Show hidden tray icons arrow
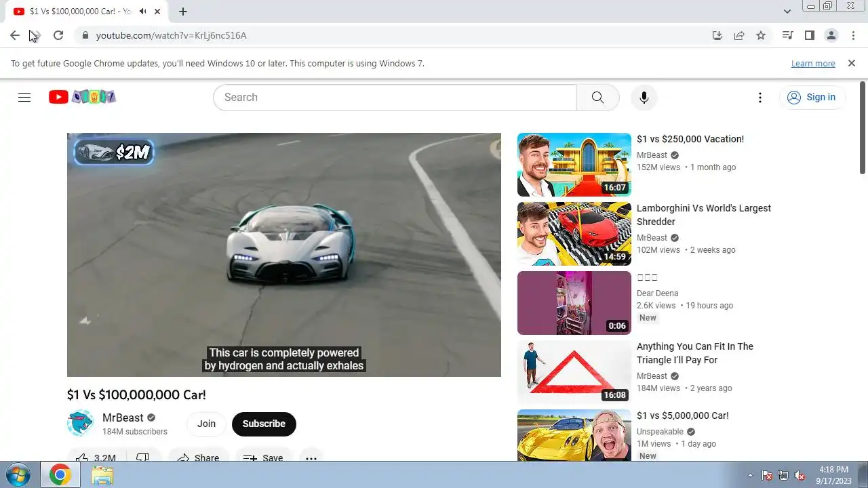 750,475
